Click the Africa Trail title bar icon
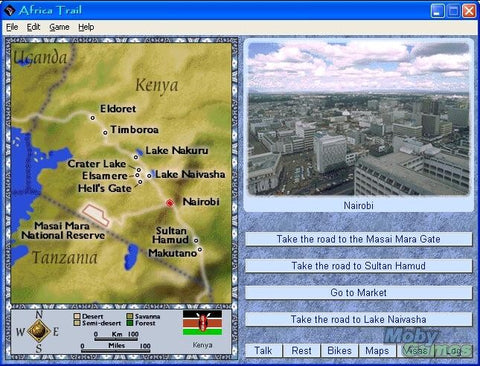 [x=10, y=11]
